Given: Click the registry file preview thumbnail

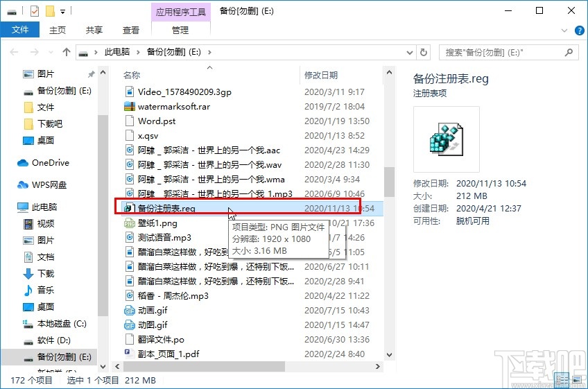Looking at the screenshot, I should point(447,139).
